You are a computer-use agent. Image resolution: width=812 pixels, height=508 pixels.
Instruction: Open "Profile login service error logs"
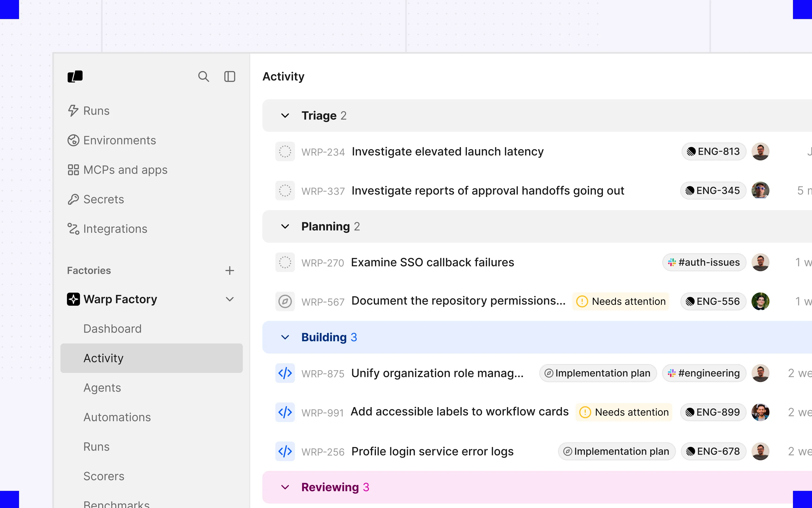[x=433, y=452]
